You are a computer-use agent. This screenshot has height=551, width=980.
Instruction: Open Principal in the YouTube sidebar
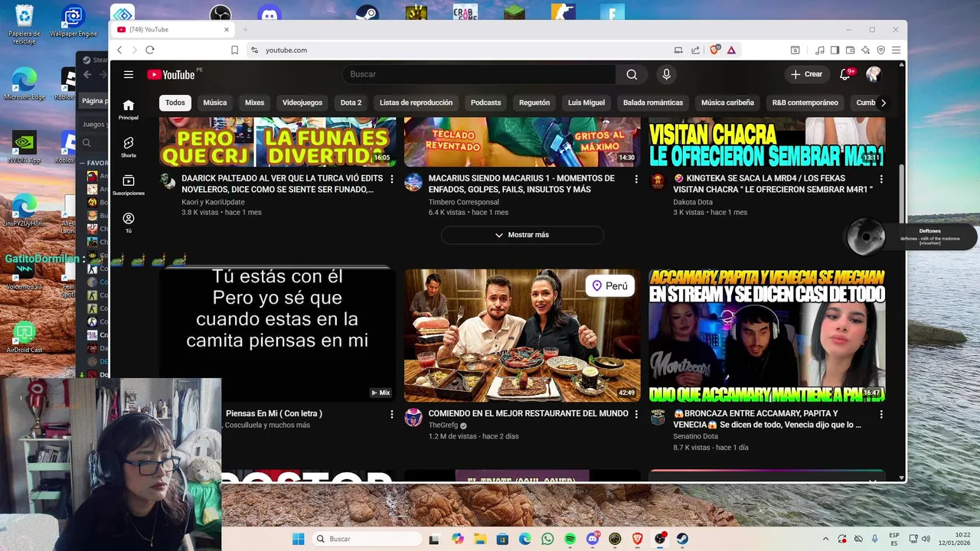tap(129, 109)
